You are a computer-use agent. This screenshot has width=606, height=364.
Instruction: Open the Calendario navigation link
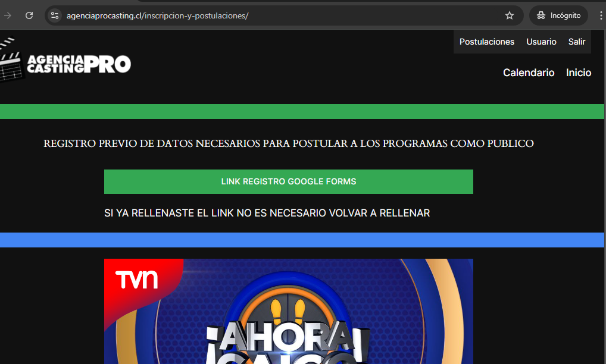click(x=528, y=73)
